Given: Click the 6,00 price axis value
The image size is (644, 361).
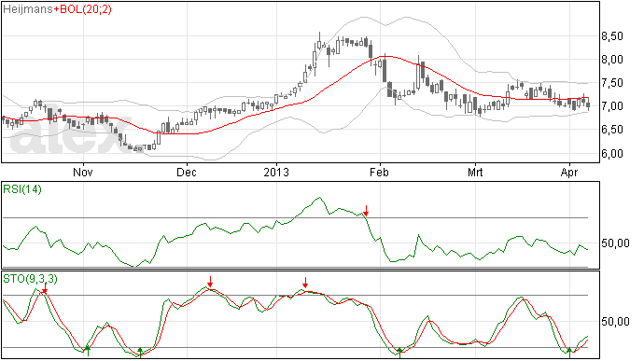Looking at the screenshot, I should 612,154.
